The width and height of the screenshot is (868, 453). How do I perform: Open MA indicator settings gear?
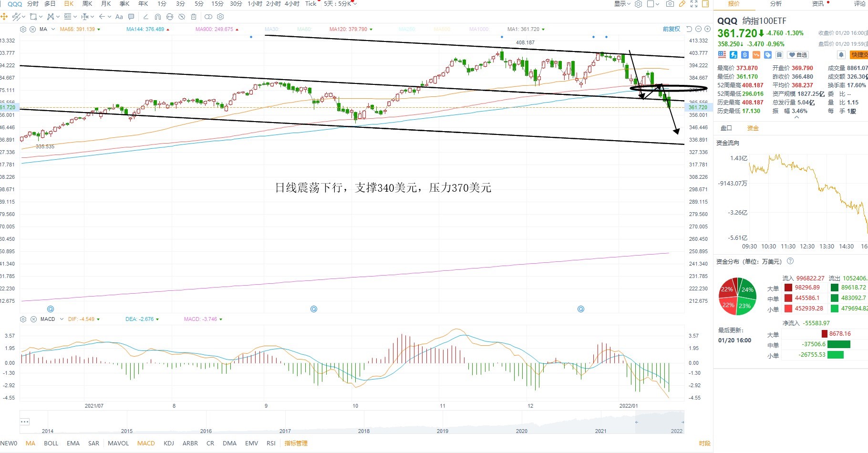[x=23, y=29]
